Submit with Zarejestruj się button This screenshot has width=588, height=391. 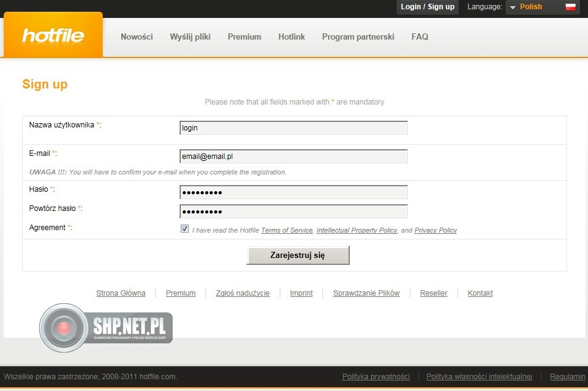(298, 256)
